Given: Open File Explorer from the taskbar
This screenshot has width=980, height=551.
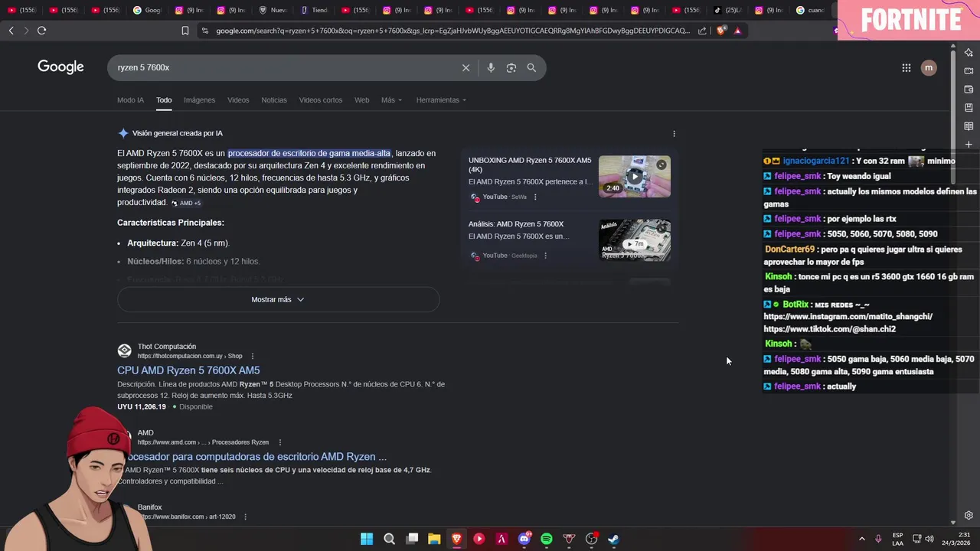Looking at the screenshot, I should coord(434,539).
